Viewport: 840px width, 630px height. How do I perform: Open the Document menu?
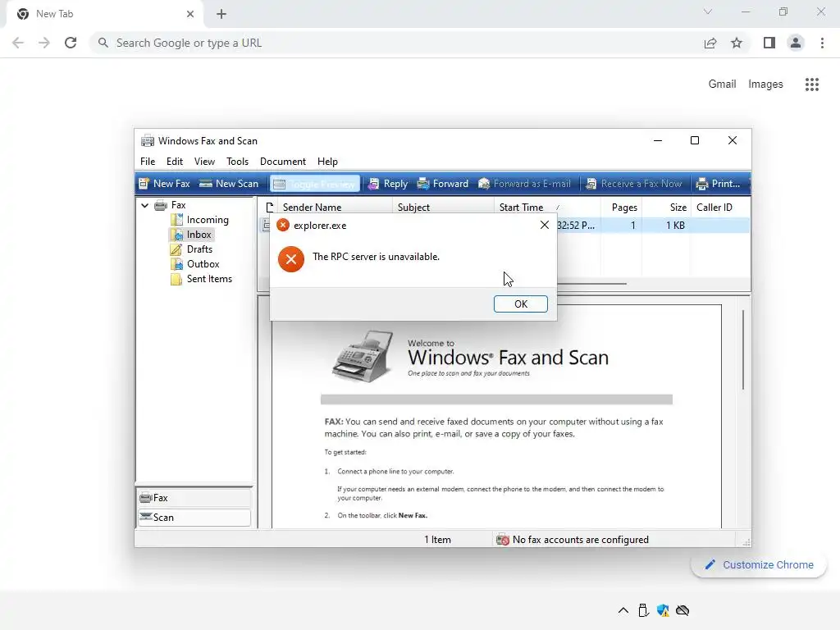283,162
